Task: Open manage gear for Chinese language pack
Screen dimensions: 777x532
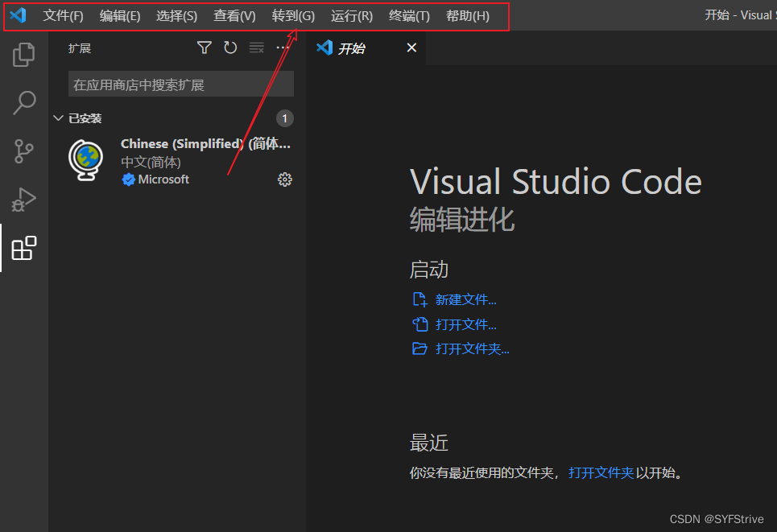Action: pyautogui.click(x=284, y=179)
